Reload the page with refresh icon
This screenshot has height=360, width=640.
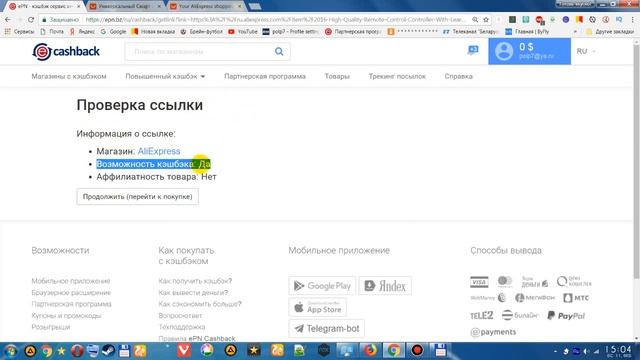tap(31, 20)
